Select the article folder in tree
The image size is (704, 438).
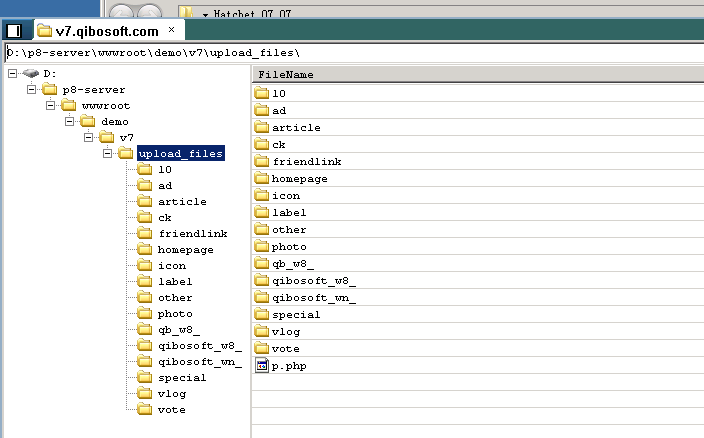[182, 202]
